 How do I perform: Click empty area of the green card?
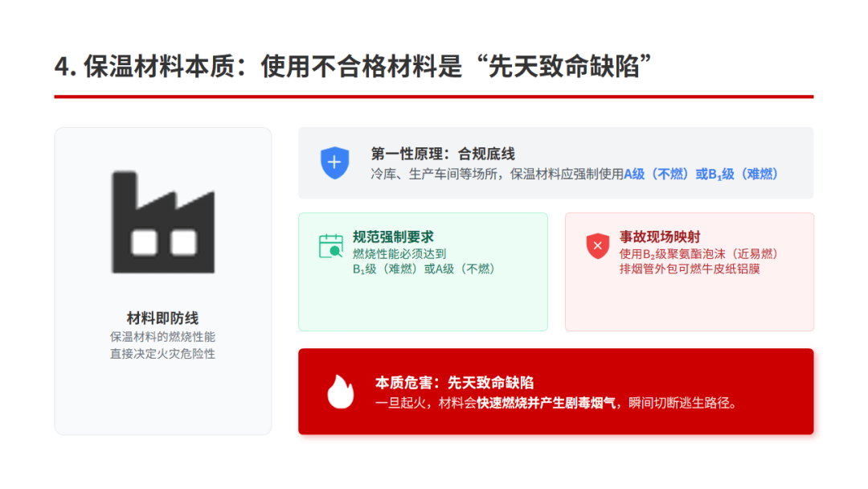click(423, 305)
